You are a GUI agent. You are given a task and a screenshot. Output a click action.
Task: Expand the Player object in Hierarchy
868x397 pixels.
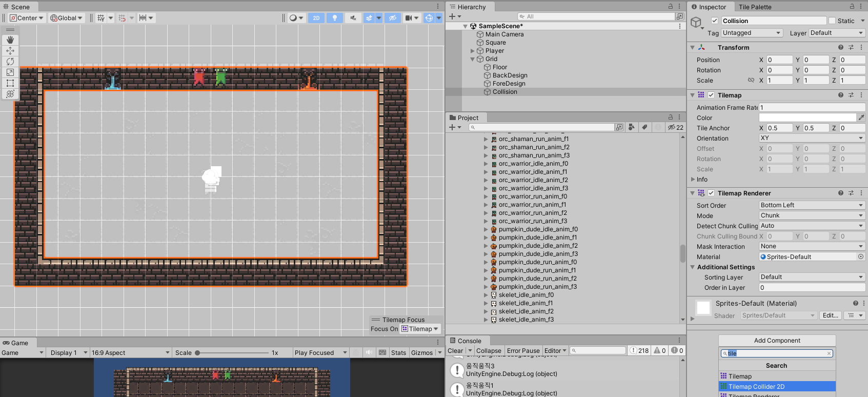click(473, 51)
